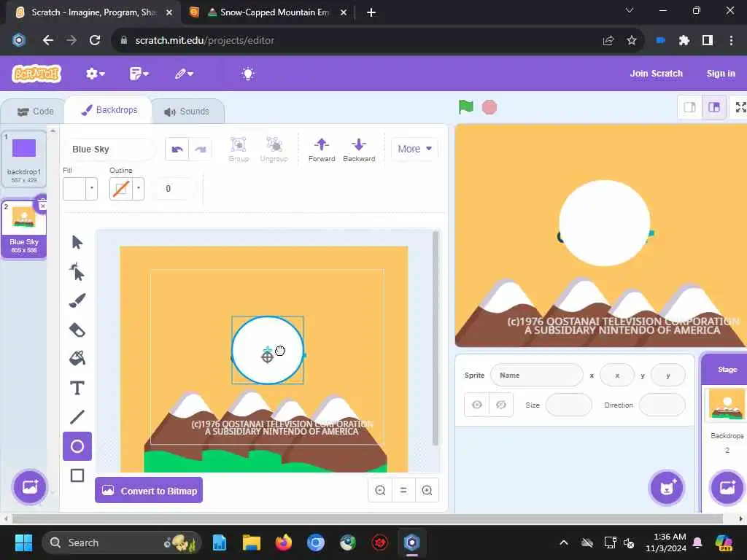Switch to small stage layout

tap(689, 107)
